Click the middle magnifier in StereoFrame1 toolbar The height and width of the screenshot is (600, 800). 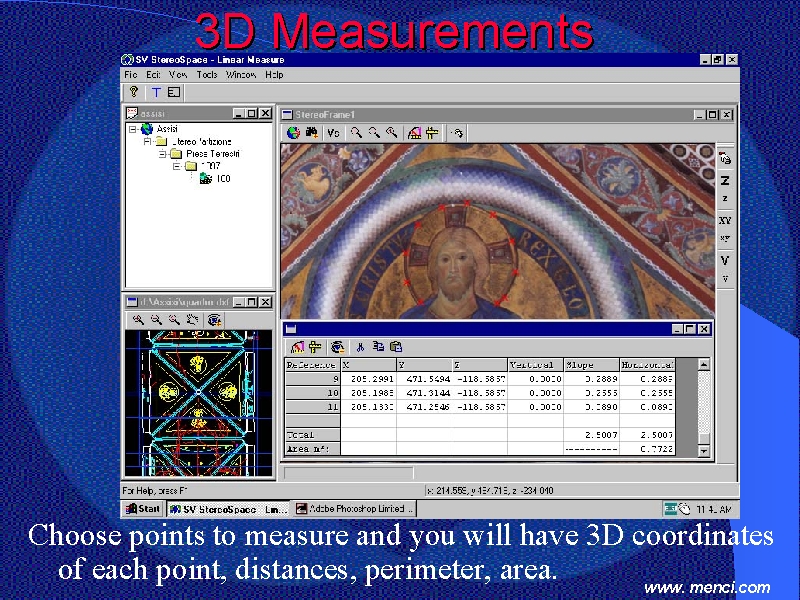(374, 133)
